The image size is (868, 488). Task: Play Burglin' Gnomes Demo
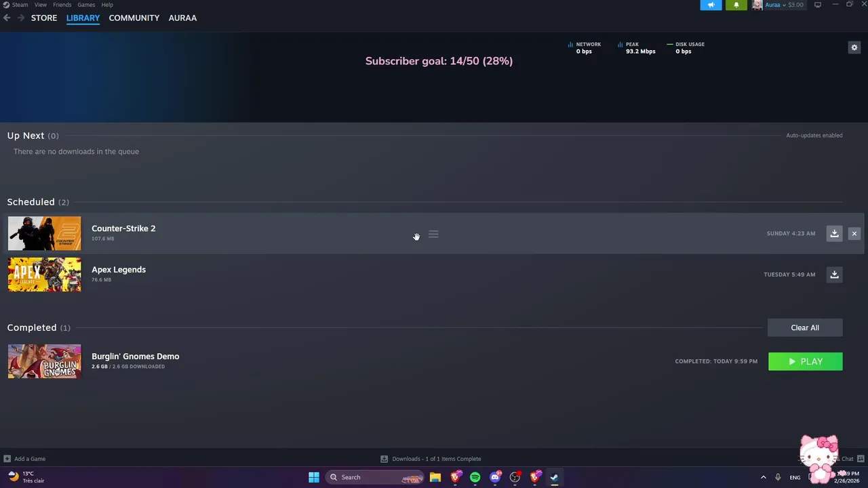(x=806, y=361)
